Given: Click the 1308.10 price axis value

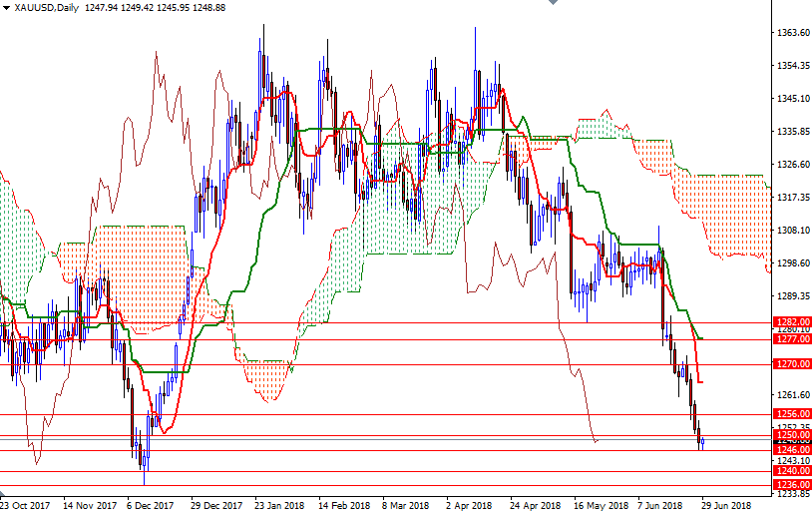Looking at the screenshot, I should [792, 230].
